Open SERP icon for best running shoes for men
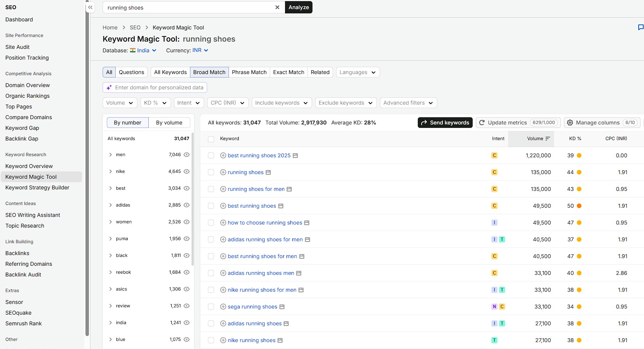This screenshot has height=349, width=644. (x=302, y=256)
